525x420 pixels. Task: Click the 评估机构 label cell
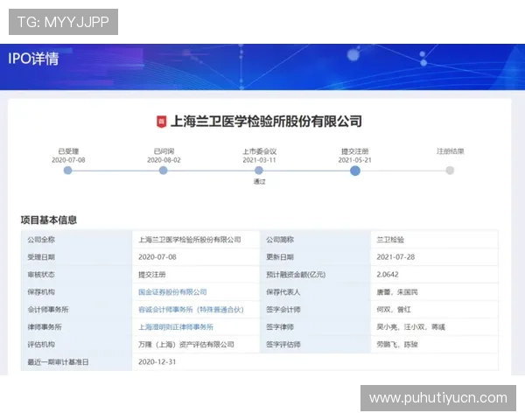click(x=77, y=344)
